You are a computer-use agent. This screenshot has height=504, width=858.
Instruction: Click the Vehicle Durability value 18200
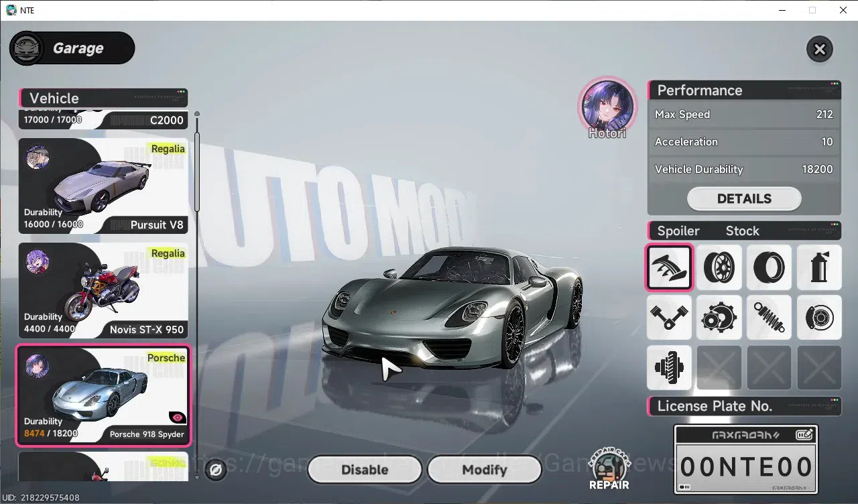tap(818, 170)
